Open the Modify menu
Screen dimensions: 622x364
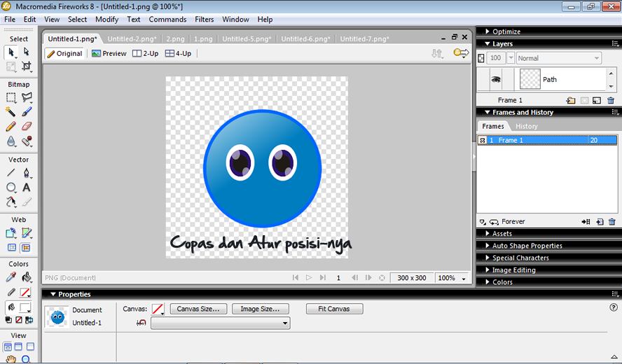[106, 20]
